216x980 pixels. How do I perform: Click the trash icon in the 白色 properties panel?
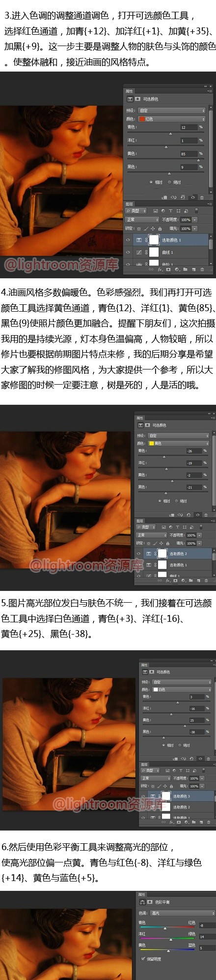[208, 759]
